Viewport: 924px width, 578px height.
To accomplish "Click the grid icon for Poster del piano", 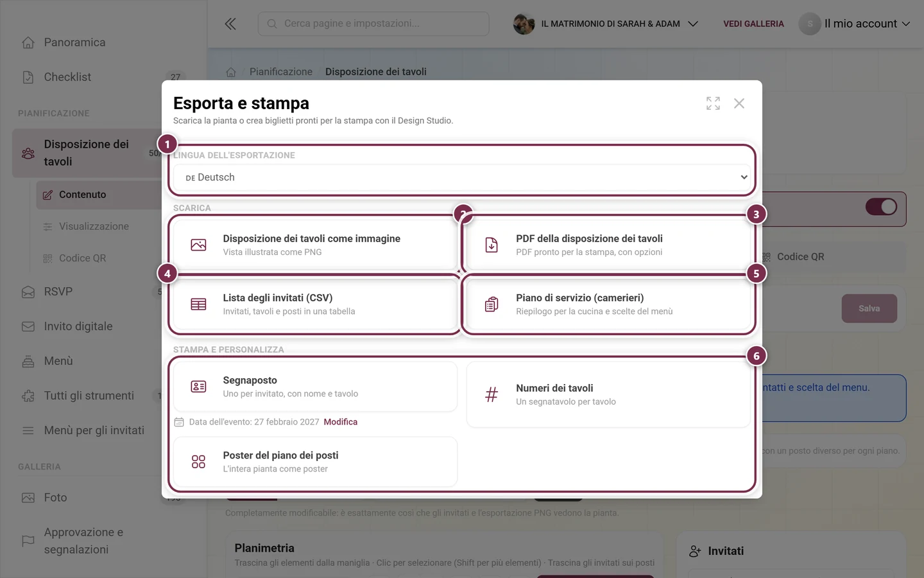I will (x=198, y=462).
